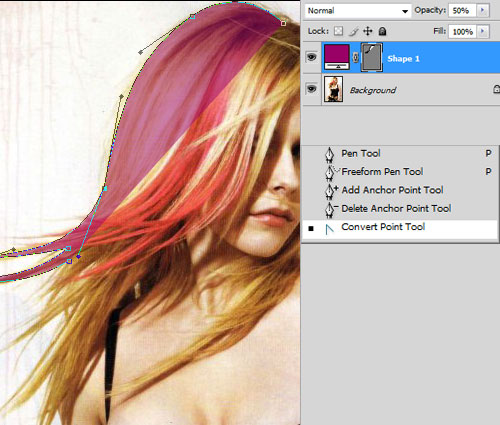Toggle lock all padlock icon
The width and height of the screenshot is (500, 425).
[x=382, y=31]
